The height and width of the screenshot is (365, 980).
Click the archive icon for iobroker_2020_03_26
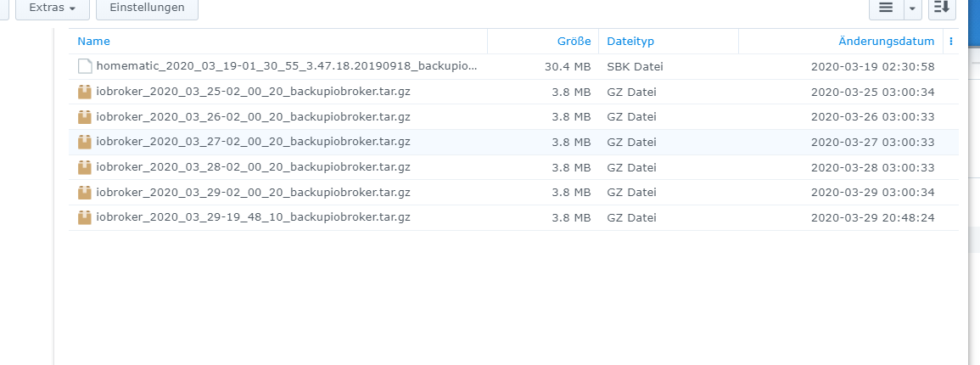(85, 116)
